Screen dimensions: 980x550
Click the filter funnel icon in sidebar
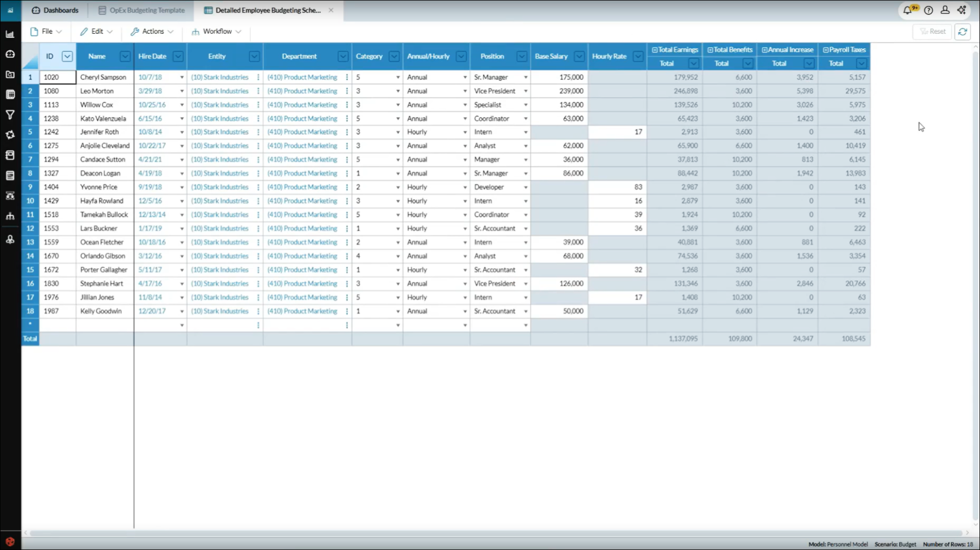(10, 115)
